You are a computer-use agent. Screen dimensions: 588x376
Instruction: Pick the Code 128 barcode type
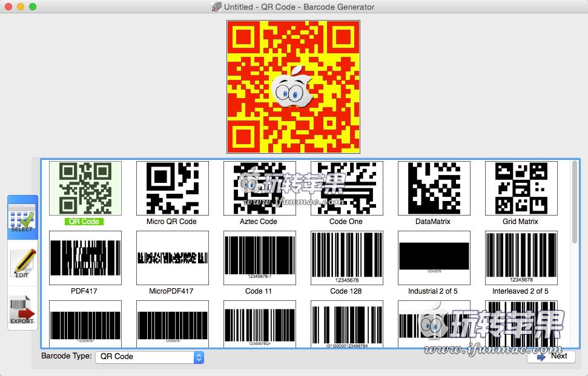pos(346,257)
